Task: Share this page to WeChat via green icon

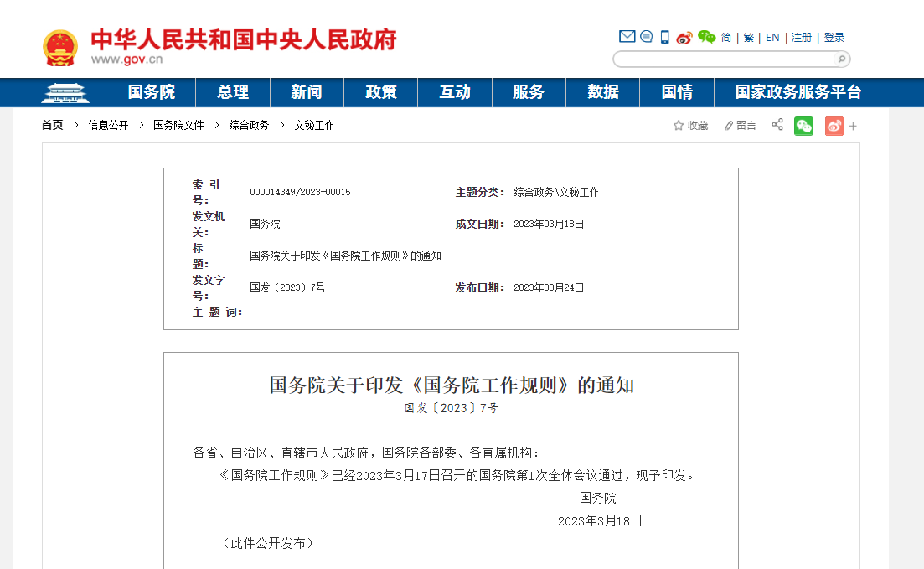Action: tap(803, 126)
